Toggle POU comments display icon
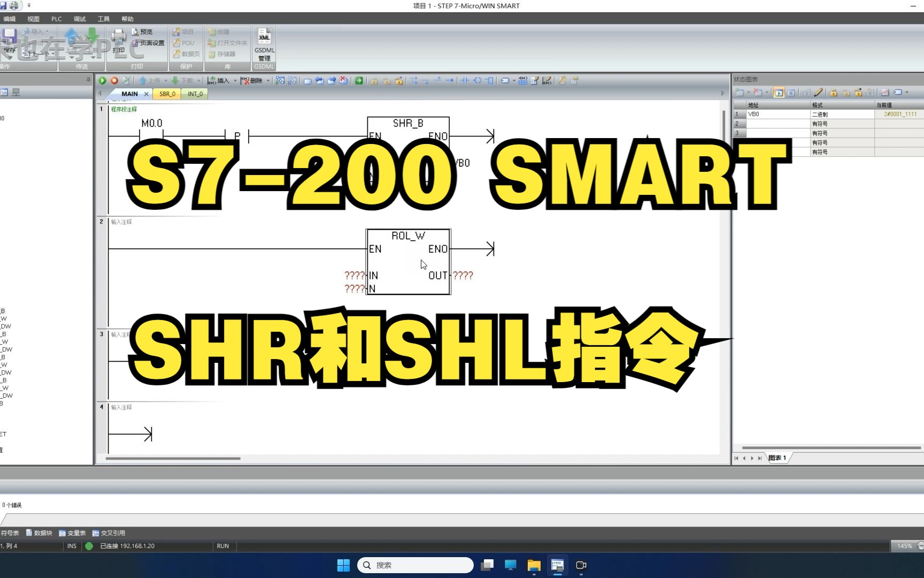This screenshot has width=924, height=578. pos(535,80)
